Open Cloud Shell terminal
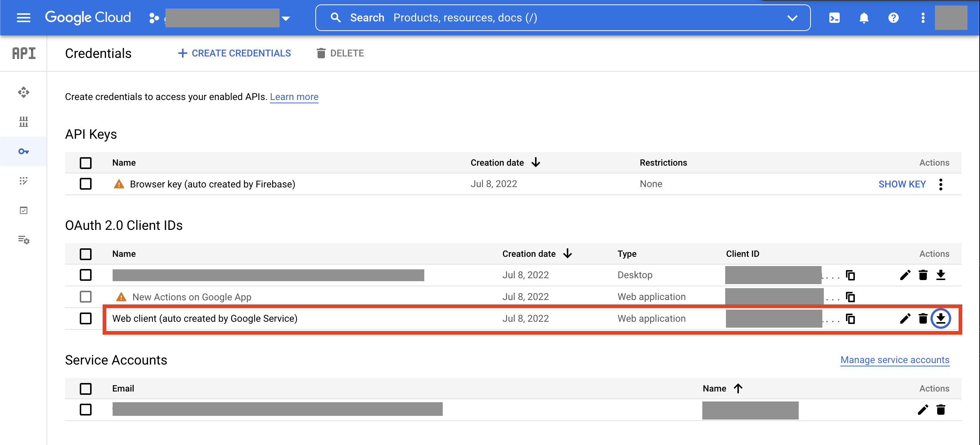 [x=834, y=17]
